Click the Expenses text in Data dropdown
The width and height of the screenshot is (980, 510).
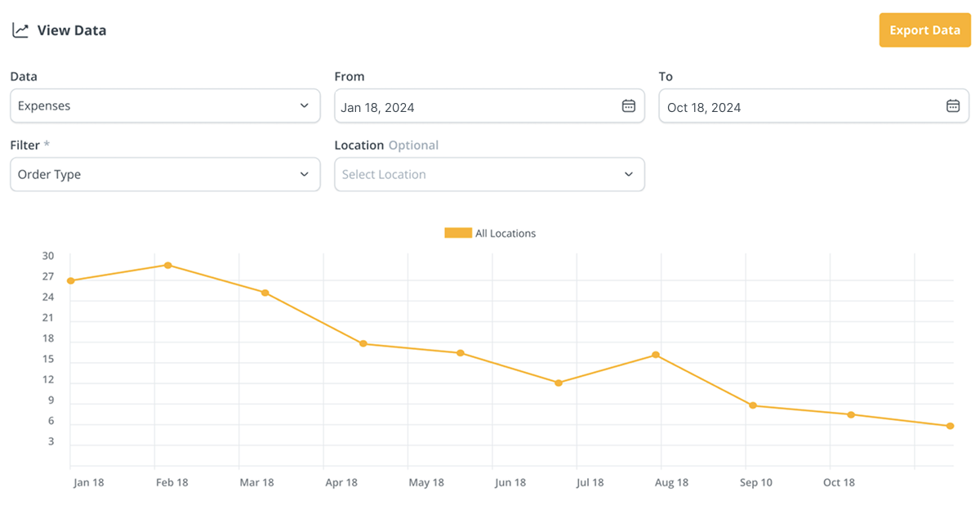coord(44,106)
